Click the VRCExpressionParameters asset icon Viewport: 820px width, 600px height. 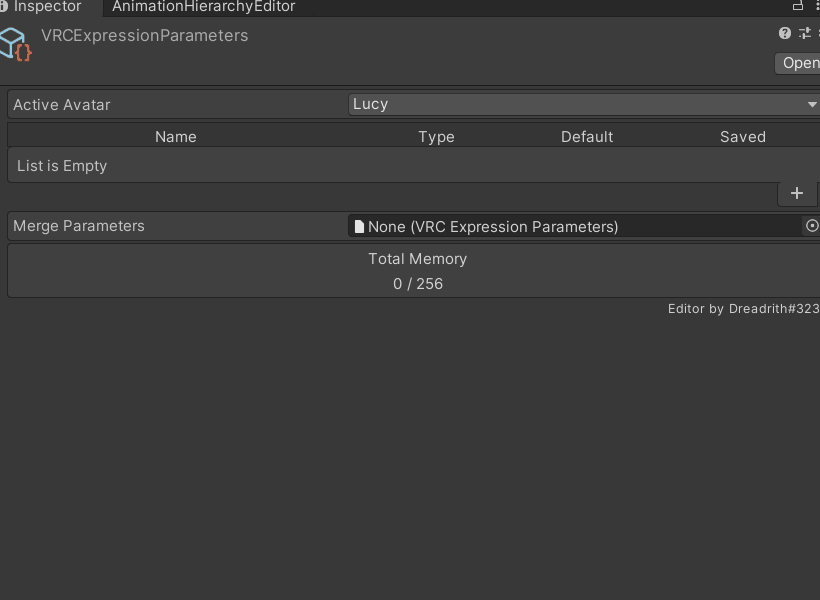[15, 43]
